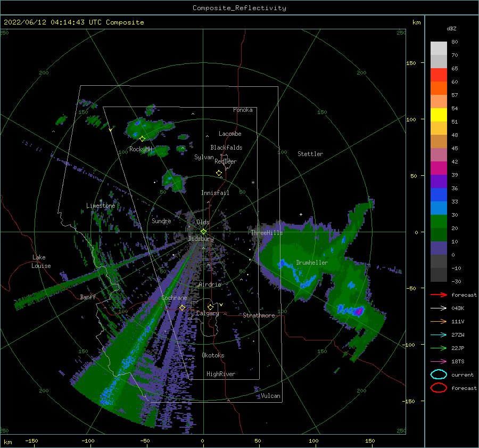Image resolution: width=479 pixels, height=448 pixels.
Task: Pick the cyan 27ZW arrow legend icon
Action: [439, 335]
